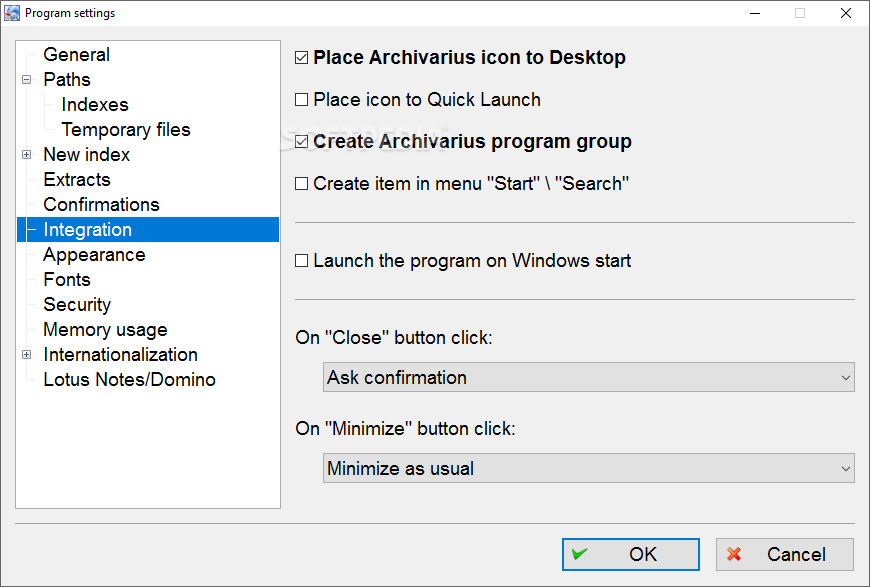Screen dimensions: 870x587
Task: Open the Appearance settings page
Action: (x=94, y=255)
